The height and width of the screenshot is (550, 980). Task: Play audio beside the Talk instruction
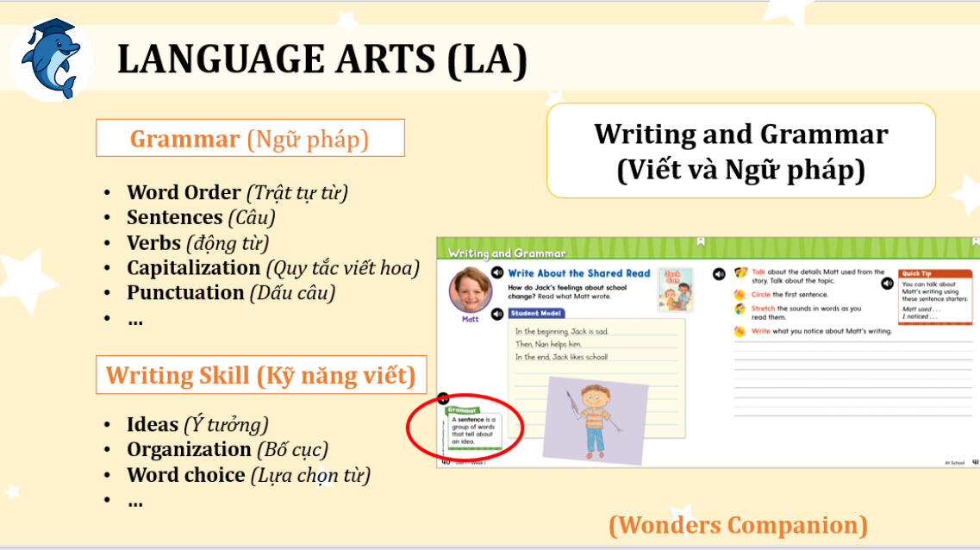(719, 274)
